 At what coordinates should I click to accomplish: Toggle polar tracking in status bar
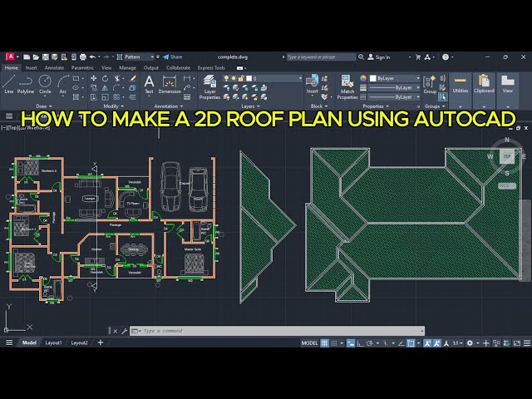click(x=369, y=343)
